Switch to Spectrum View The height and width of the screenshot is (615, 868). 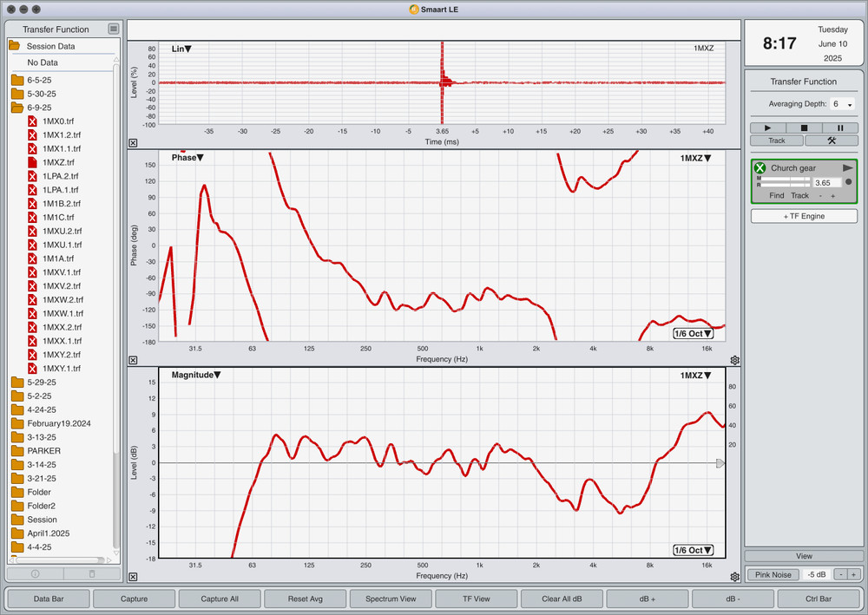click(x=391, y=598)
